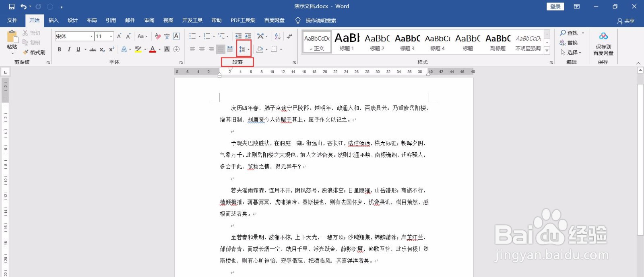Toggle underline formatting

click(x=78, y=49)
